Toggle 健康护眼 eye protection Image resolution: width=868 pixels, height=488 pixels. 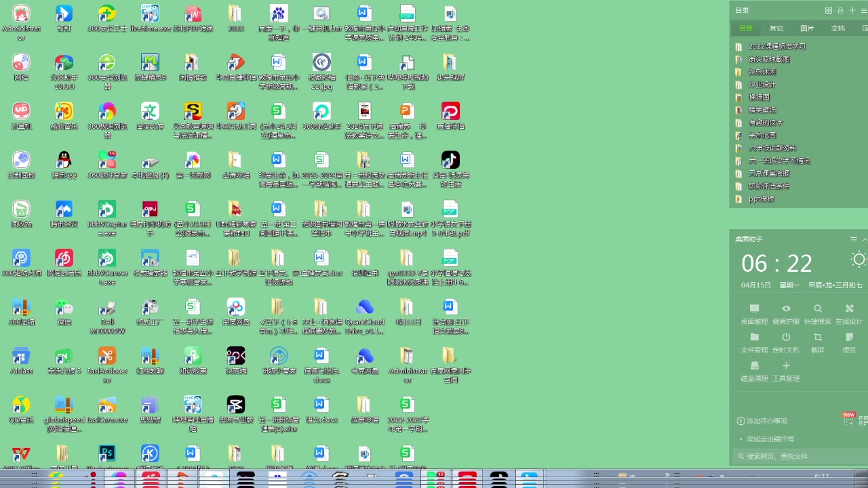[x=786, y=314]
